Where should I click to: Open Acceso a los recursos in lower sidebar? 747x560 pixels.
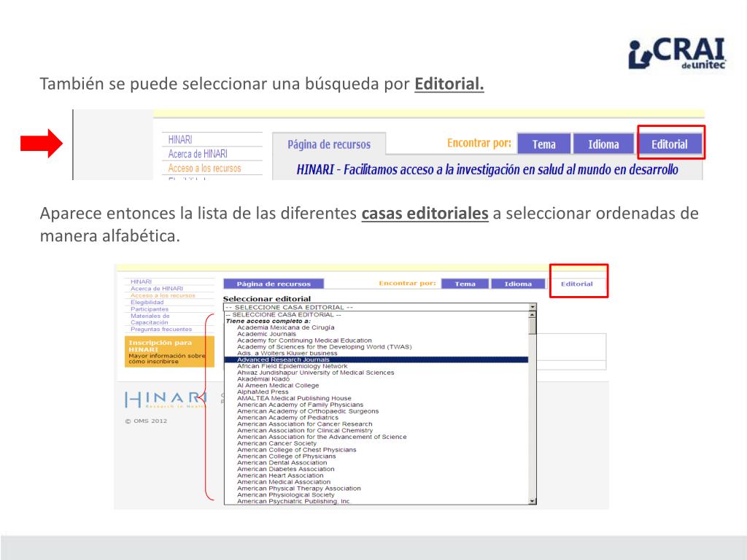point(163,295)
